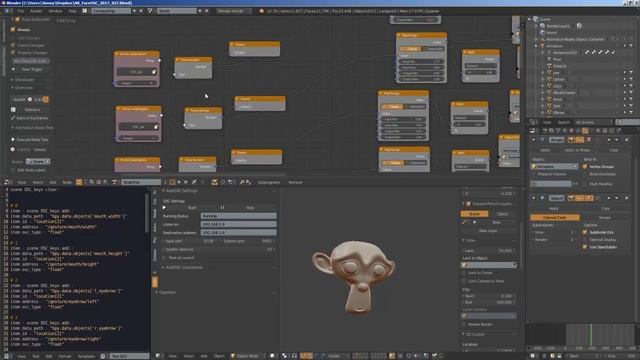
Task: Open All Scenes outliner display dropdown
Action: click(x=593, y=122)
